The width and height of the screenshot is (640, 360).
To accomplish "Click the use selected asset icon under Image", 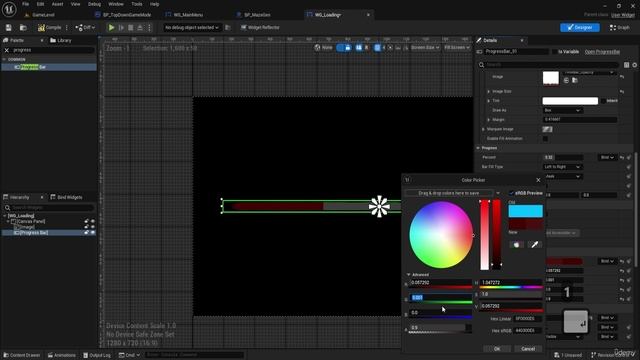I will coord(566,80).
